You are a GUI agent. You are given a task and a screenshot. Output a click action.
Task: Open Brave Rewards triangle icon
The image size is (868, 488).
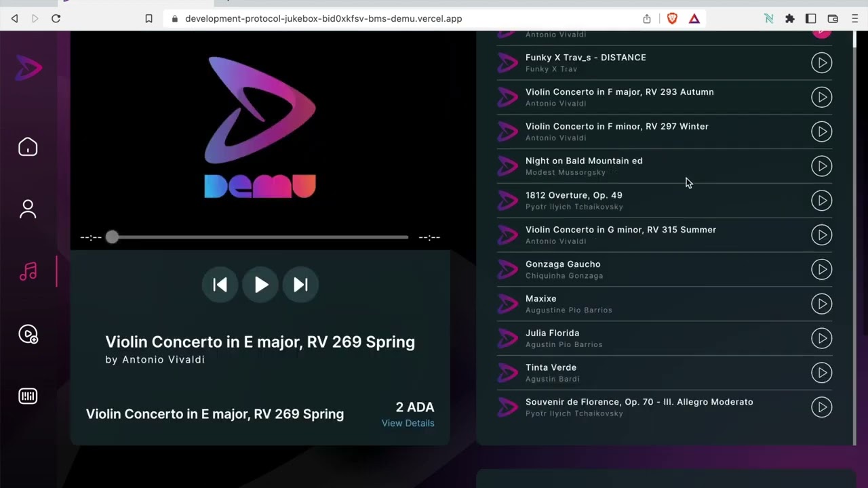point(694,19)
